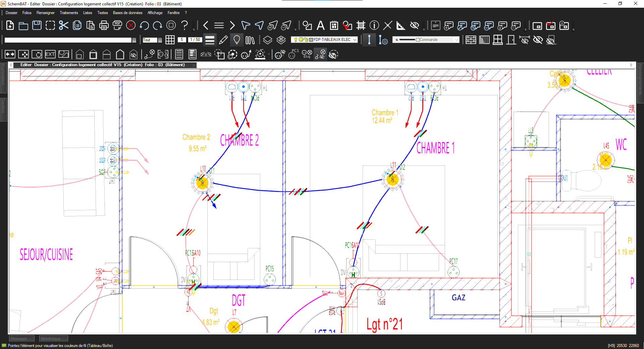Toggle the crossed-eye icon beside dimension eye
The image size is (644, 349).
538,40
